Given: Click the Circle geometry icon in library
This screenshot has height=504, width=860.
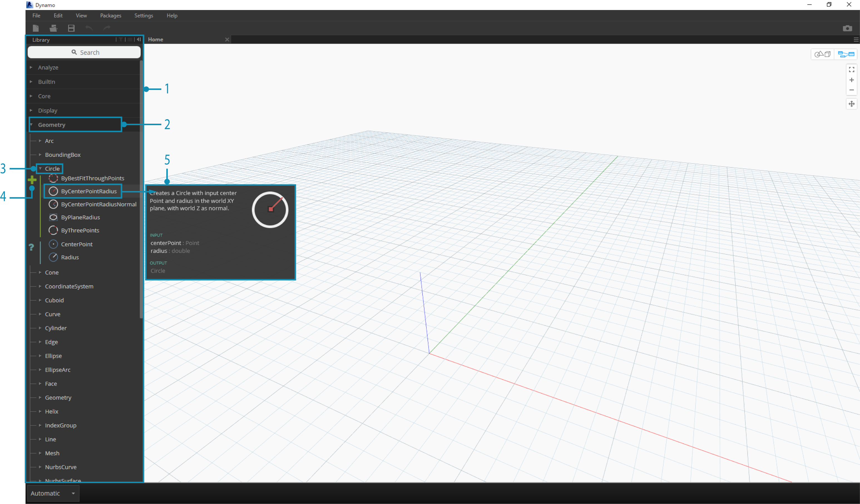Looking at the screenshot, I should 52,168.
